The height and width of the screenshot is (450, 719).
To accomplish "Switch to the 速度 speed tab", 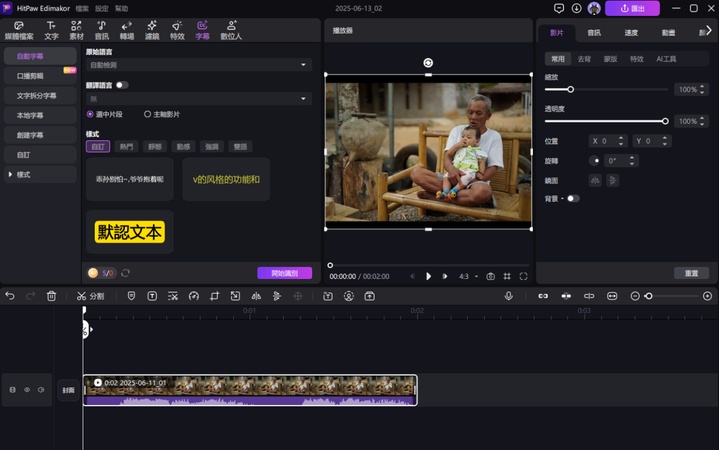I will coord(631,33).
